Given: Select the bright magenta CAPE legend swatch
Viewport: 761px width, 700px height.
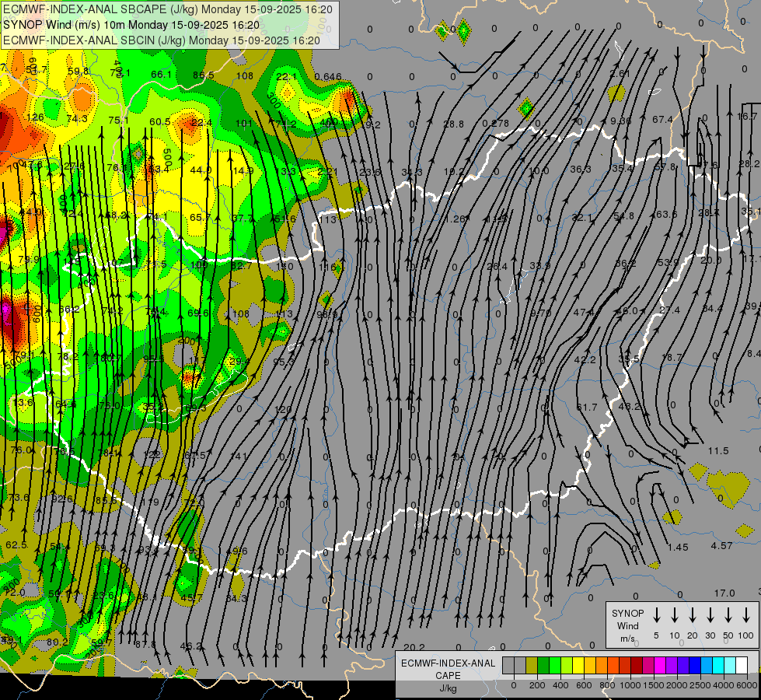Looking at the screenshot, I should tap(660, 665).
